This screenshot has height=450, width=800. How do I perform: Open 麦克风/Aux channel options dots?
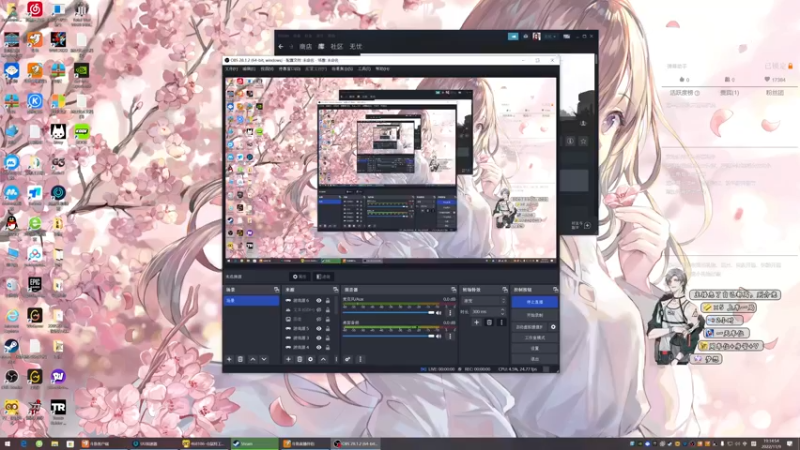(450, 312)
